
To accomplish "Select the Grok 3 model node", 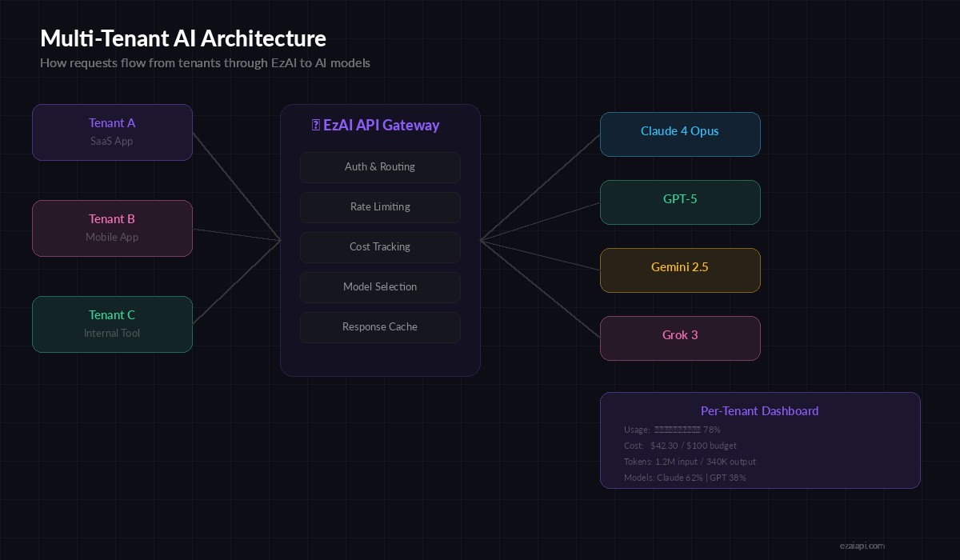I will (x=680, y=338).
